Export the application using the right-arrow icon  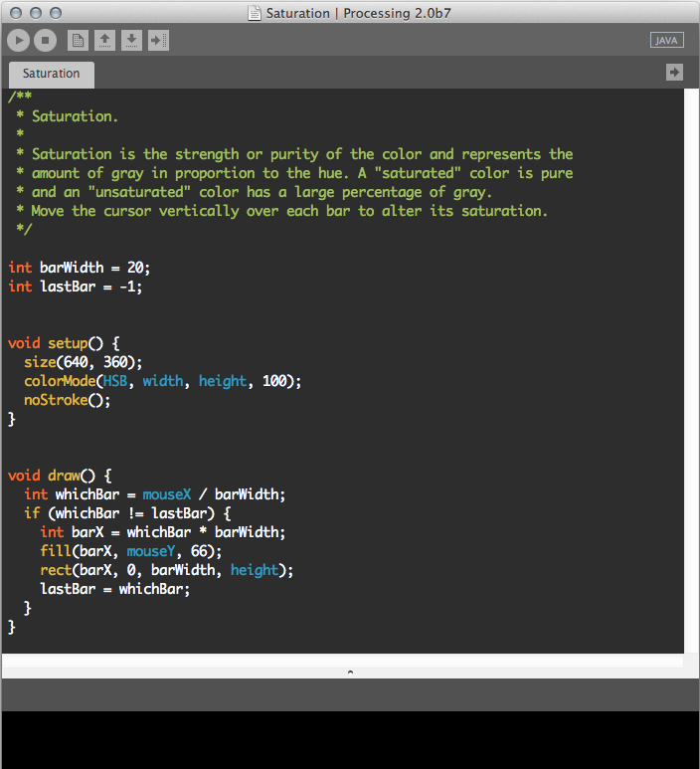tap(158, 40)
